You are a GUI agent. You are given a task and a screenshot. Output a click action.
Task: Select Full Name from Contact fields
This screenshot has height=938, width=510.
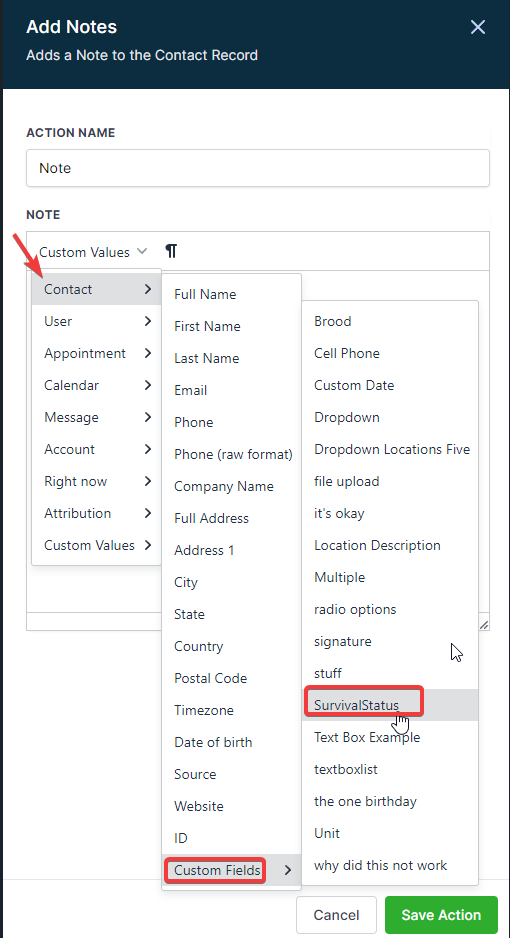(x=231, y=294)
